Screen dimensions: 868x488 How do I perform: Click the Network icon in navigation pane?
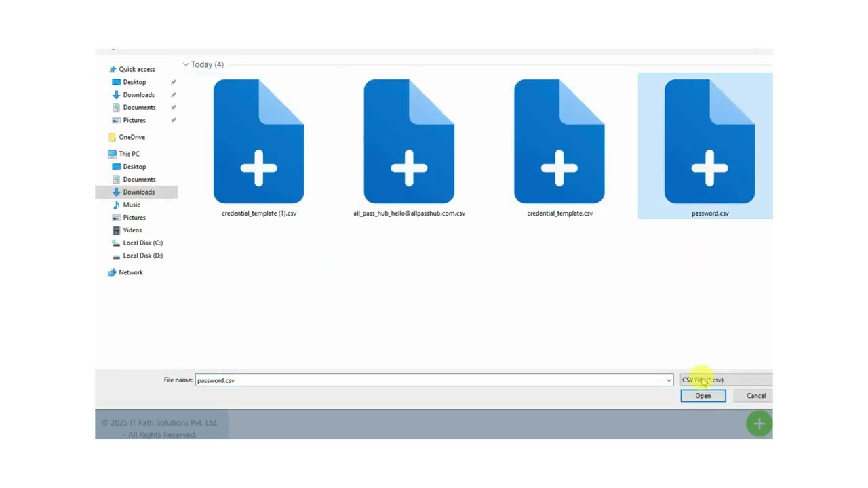pyautogui.click(x=113, y=272)
